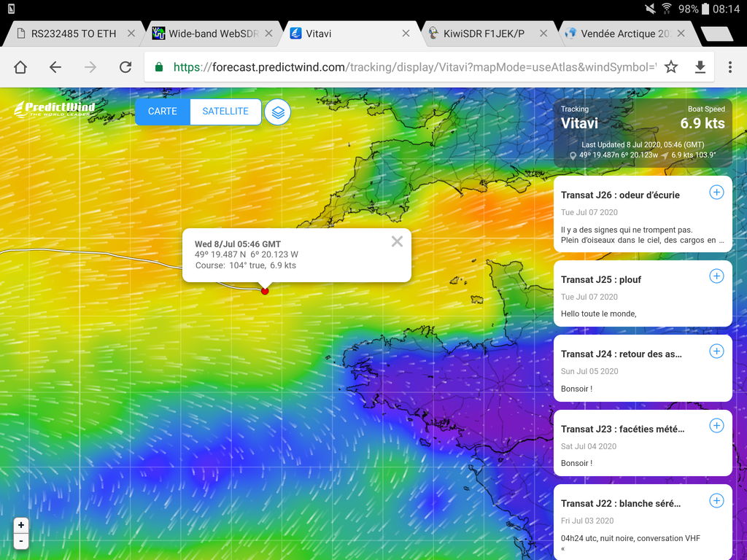The image size is (747, 560).
Task: Click the heading arrow icon near 103.9°
Action: [x=665, y=155]
